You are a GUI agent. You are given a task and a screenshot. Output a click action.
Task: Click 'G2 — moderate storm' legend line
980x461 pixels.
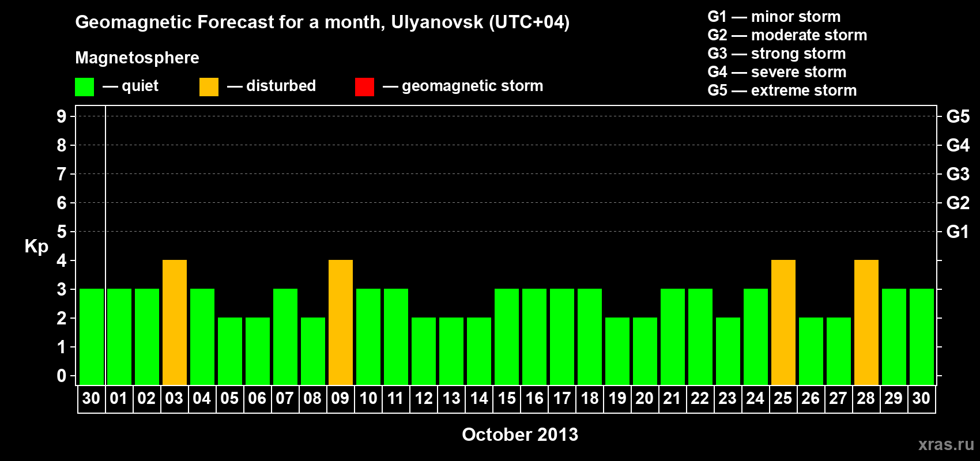(787, 35)
